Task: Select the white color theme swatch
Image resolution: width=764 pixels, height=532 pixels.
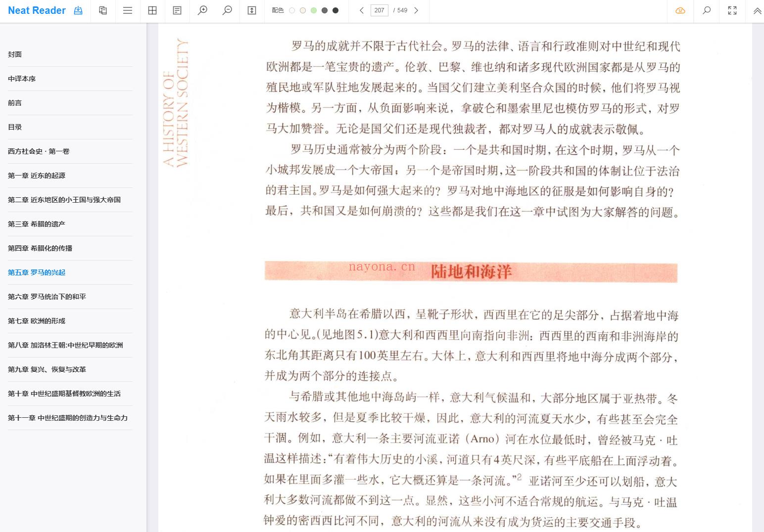Action: point(292,10)
